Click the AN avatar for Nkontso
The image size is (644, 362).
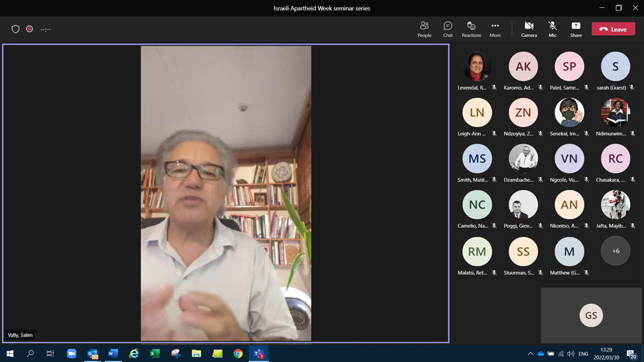[x=569, y=205]
